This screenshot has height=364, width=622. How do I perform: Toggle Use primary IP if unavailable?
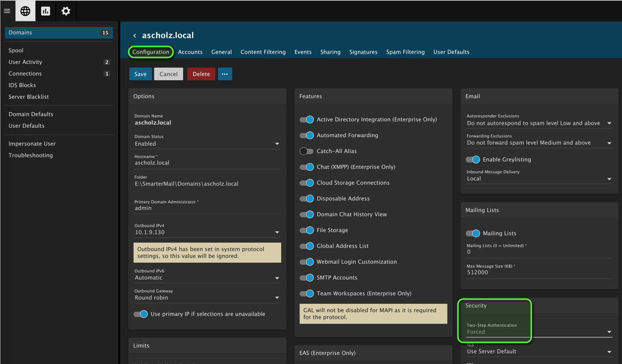click(x=140, y=314)
